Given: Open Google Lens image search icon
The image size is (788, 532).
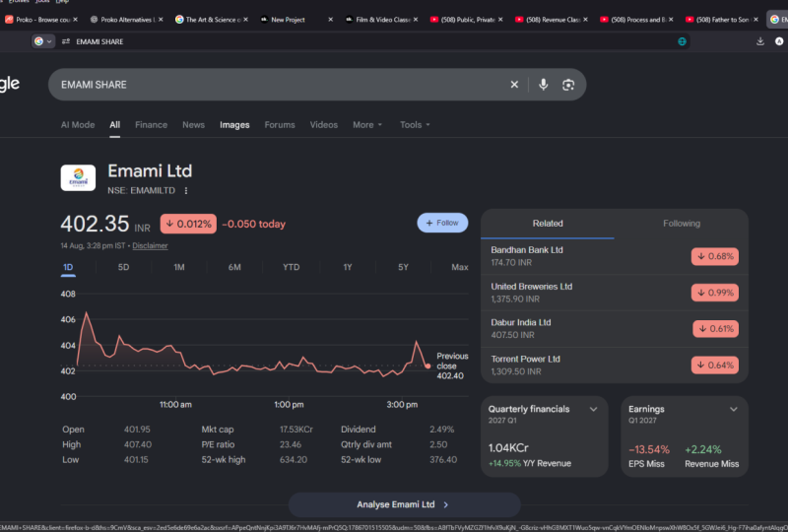Looking at the screenshot, I should pyautogui.click(x=568, y=85).
